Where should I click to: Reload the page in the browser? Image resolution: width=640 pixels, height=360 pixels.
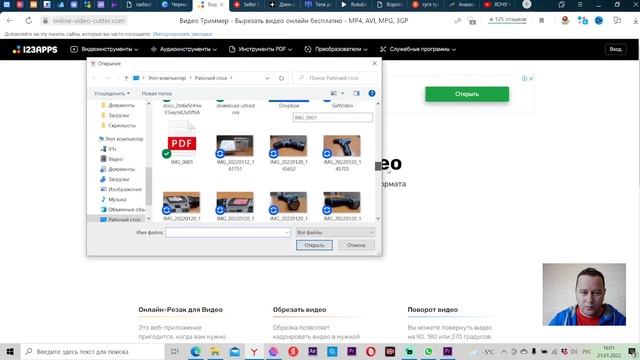point(29,20)
